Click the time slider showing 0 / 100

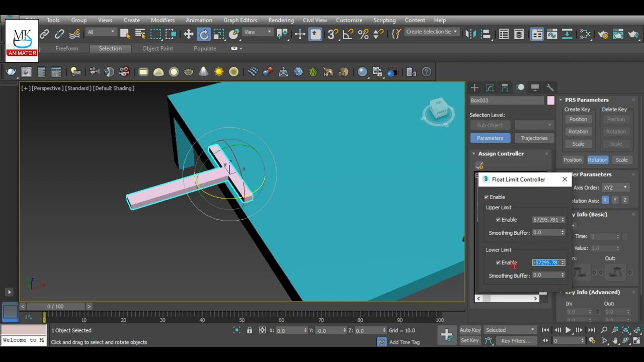[56, 306]
